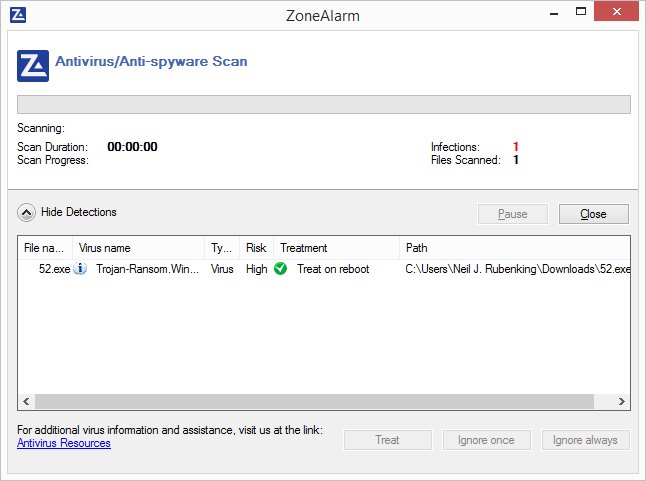Click the Ignore once button
This screenshot has width=646, height=481.
point(487,440)
